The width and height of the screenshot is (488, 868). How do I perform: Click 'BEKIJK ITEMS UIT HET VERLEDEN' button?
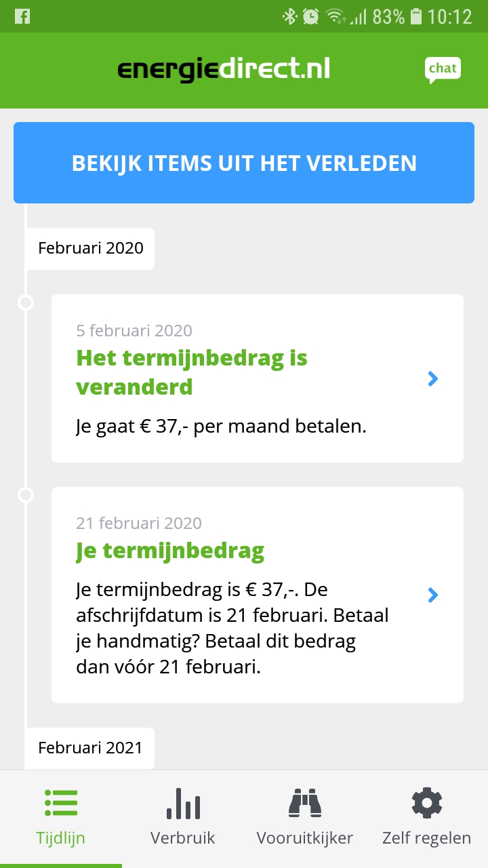(244, 163)
